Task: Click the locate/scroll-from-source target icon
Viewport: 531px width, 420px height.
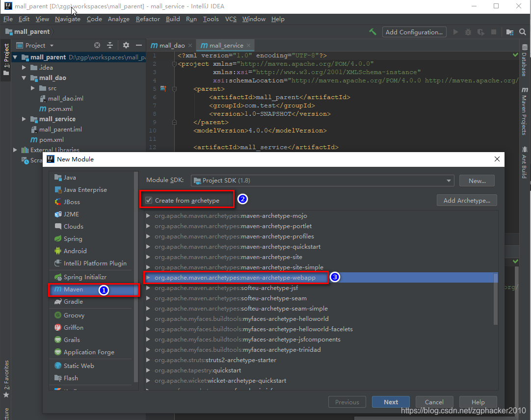Action: click(x=97, y=45)
